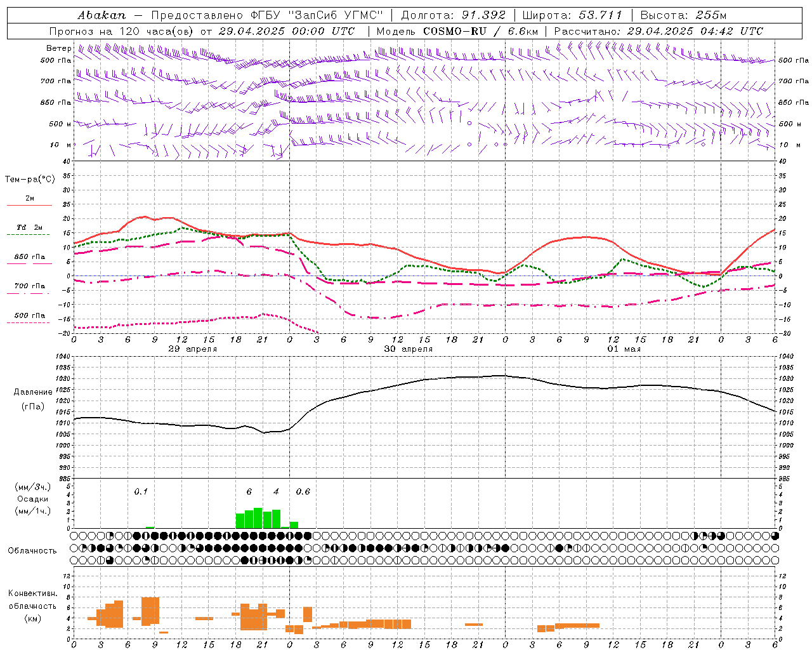The height and width of the screenshot is (650, 812).
Task: Click the precipitation total '4'
Action: (276, 491)
